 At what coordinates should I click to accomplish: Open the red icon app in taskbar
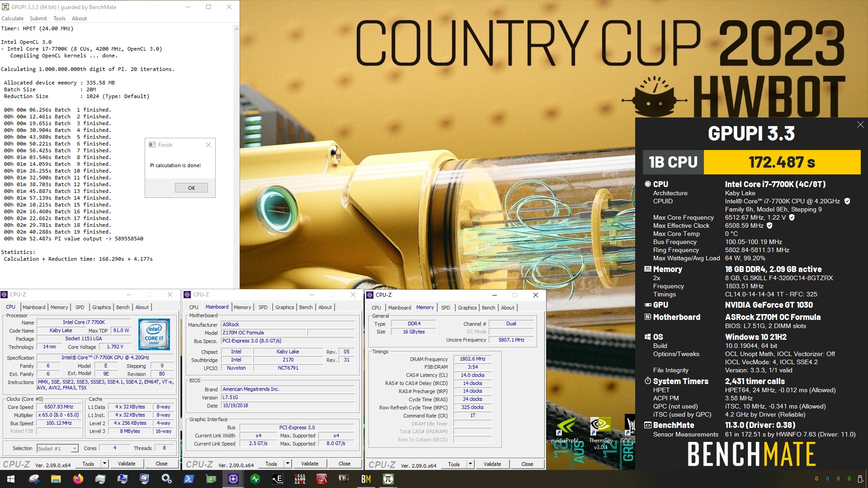[321, 479]
